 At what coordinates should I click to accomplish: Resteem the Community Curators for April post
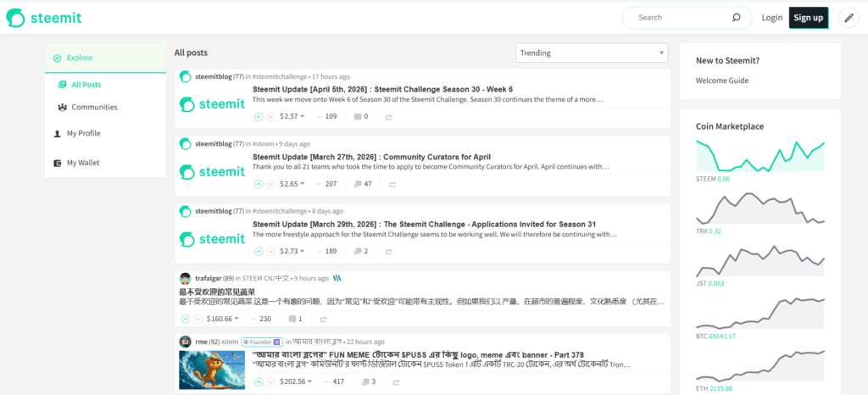click(x=392, y=184)
